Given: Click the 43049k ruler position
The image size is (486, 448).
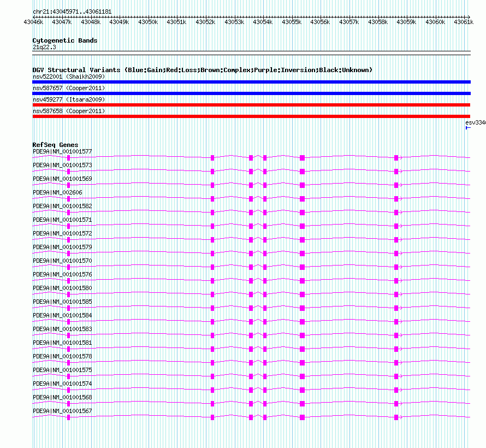Looking at the screenshot, I should (120, 22).
